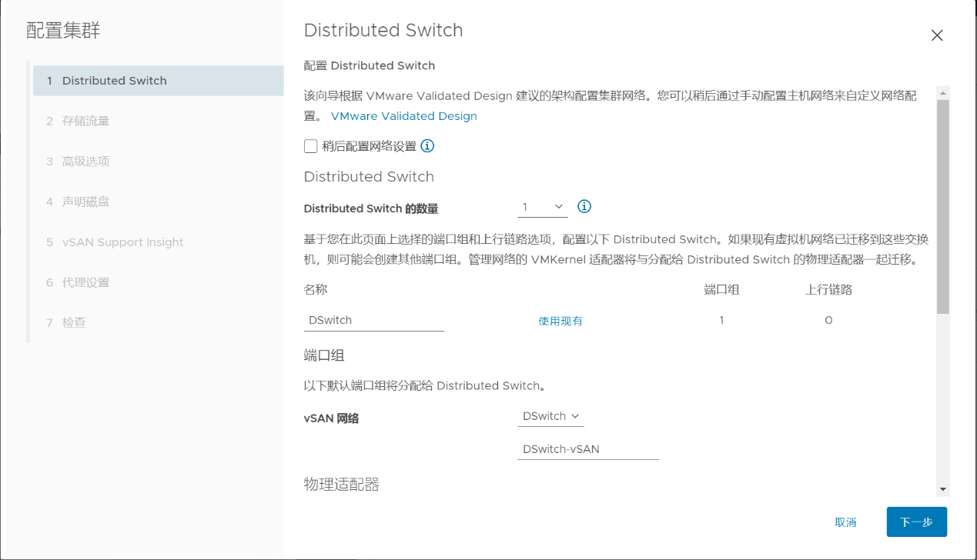977x560 pixels.
Task: Click info icon next to Distributed Switch 的数量
Action: click(x=584, y=206)
